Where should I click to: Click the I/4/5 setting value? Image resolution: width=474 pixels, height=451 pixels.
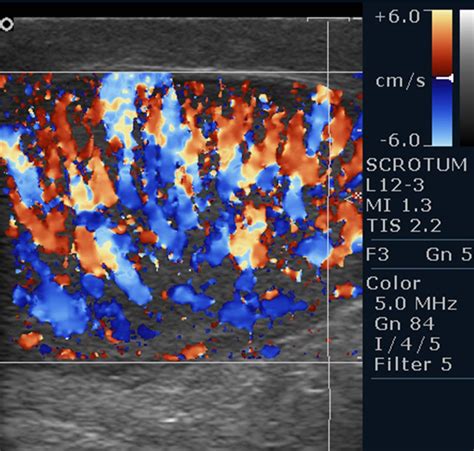click(x=407, y=344)
